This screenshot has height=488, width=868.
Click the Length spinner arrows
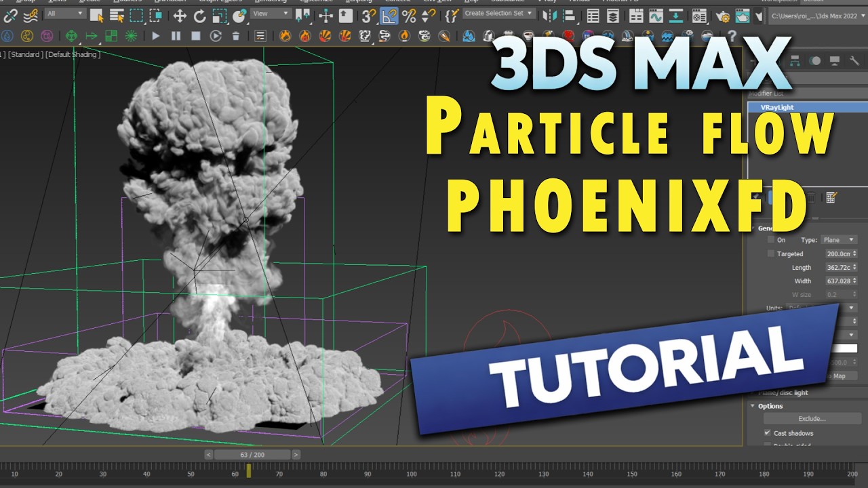(x=854, y=267)
